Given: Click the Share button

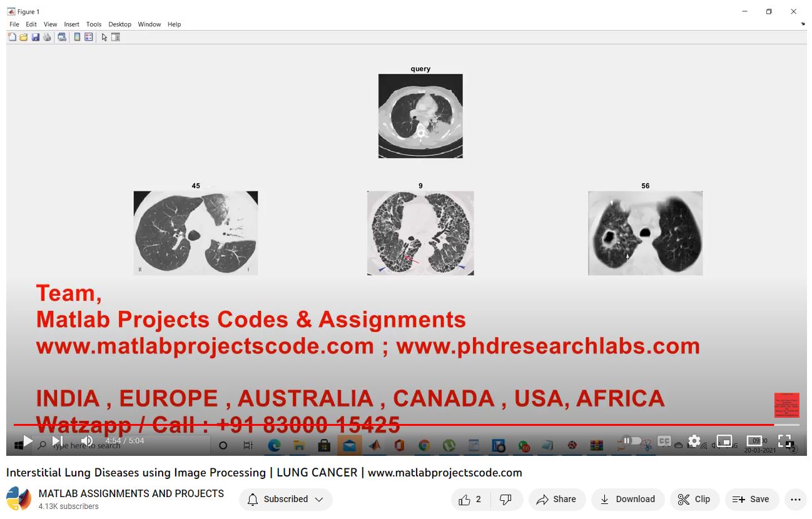Looking at the screenshot, I should tap(556, 499).
